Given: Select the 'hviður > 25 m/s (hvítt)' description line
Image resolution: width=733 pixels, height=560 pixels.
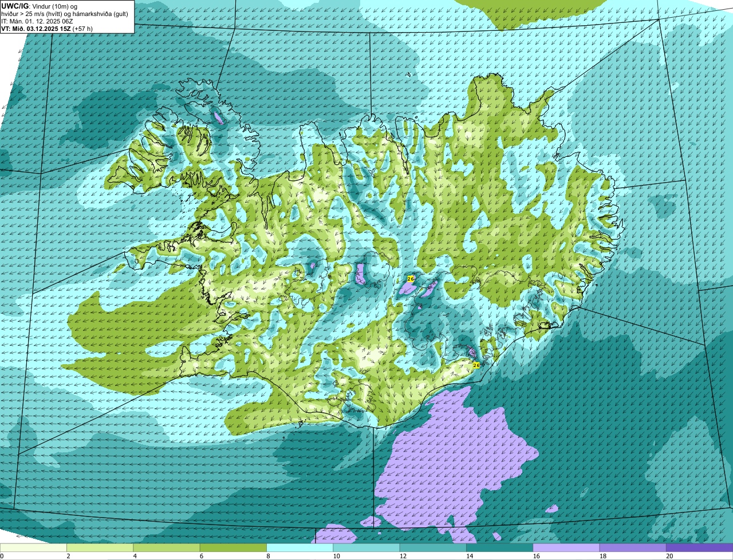Looking at the screenshot, I should [65, 14].
